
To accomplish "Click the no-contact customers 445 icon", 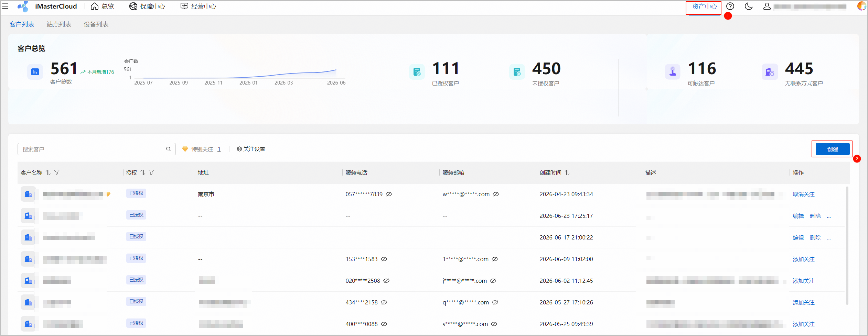I will (x=770, y=72).
